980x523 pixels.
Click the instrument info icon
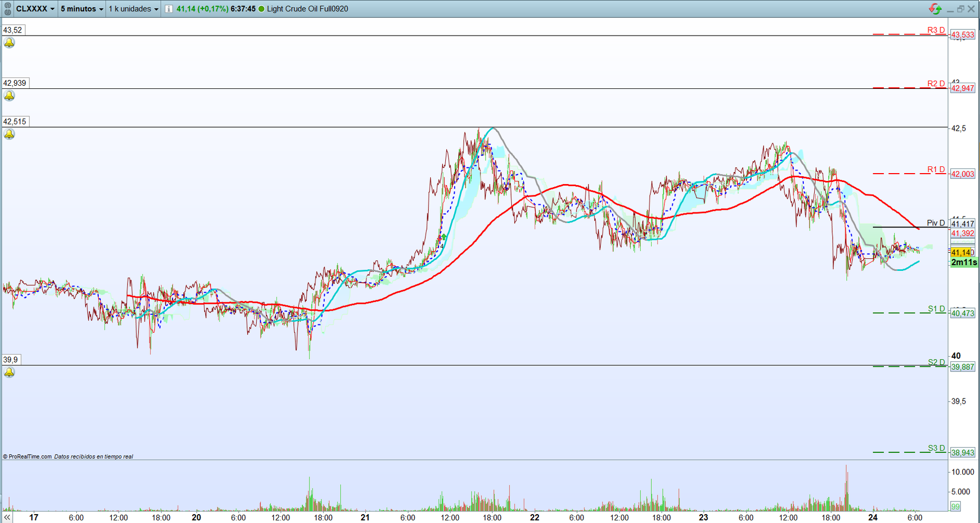[169, 9]
